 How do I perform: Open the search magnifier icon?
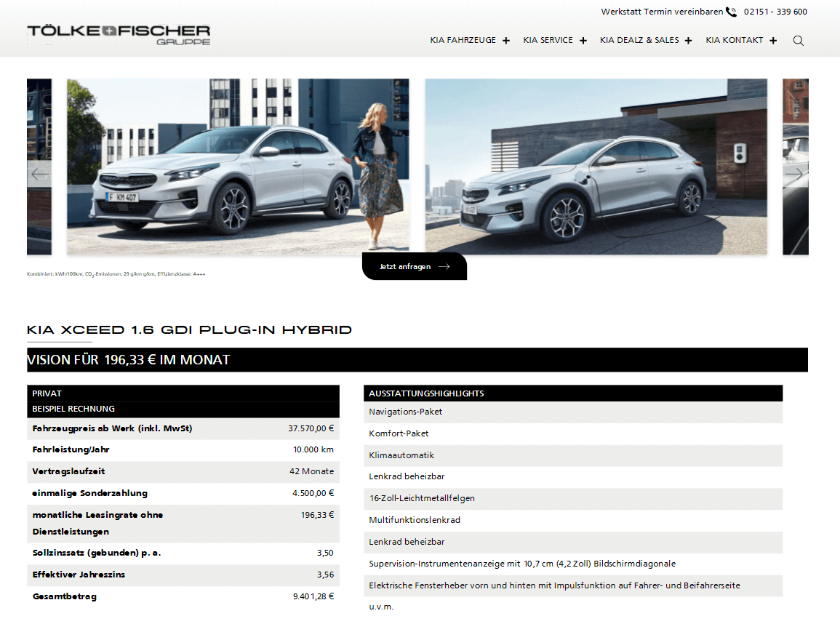tap(799, 41)
